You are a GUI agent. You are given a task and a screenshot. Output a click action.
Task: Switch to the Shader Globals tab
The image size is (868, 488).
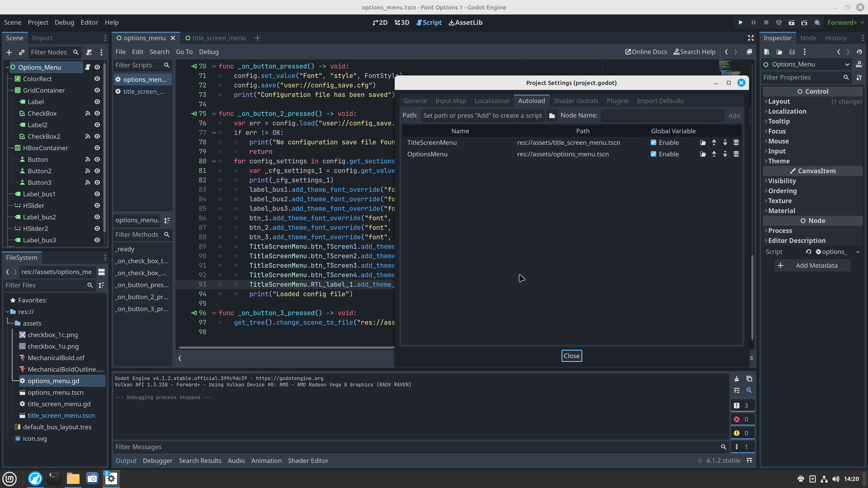pyautogui.click(x=576, y=101)
